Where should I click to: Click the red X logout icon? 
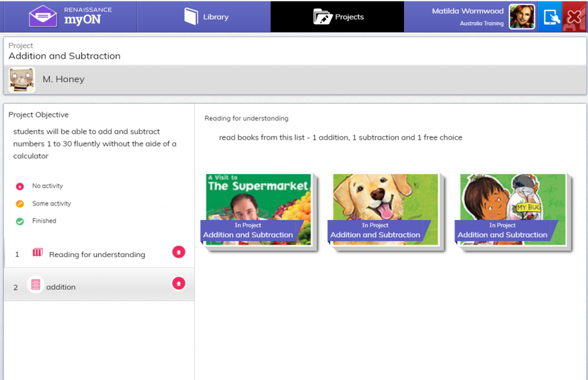point(574,17)
